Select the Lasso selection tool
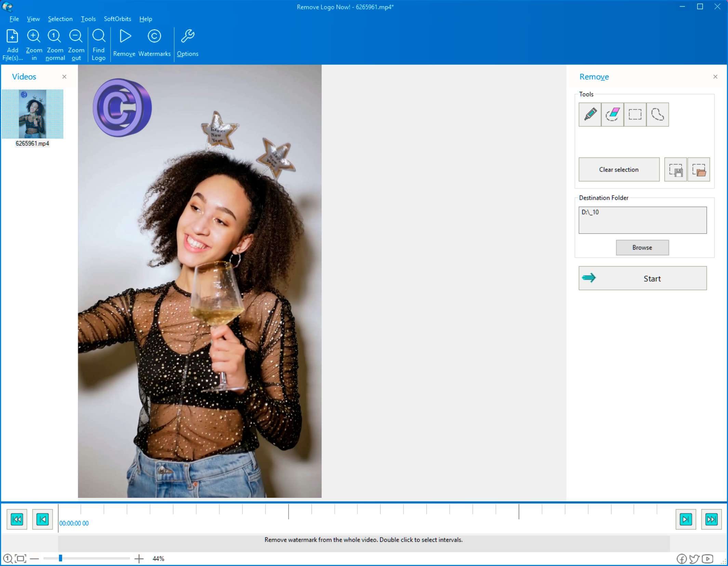This screenshot has height=566, width=728. 657,114
